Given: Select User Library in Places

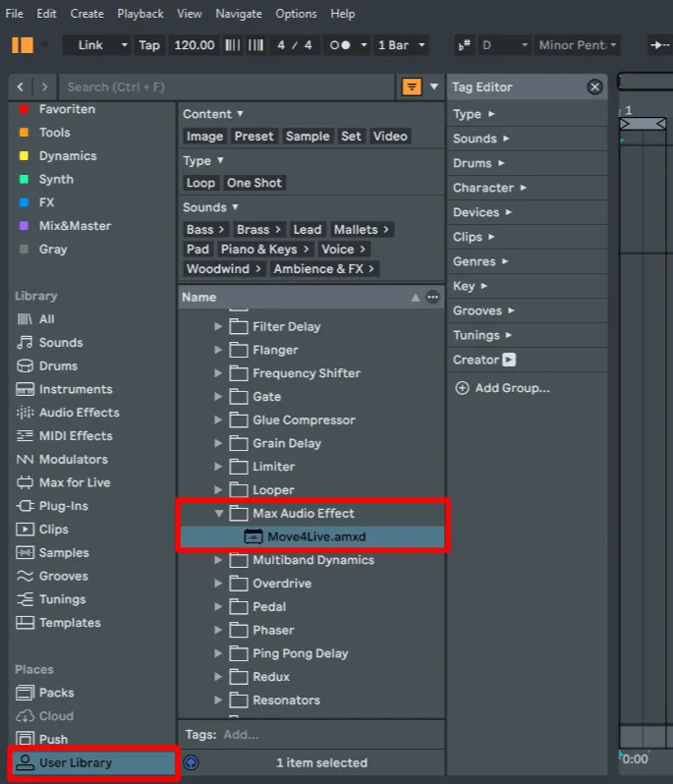Looking at the screenshot, I should (x=93, y=762).
